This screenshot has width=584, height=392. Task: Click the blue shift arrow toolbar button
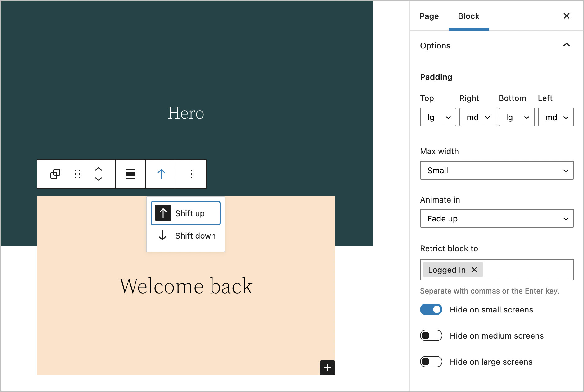161,174
